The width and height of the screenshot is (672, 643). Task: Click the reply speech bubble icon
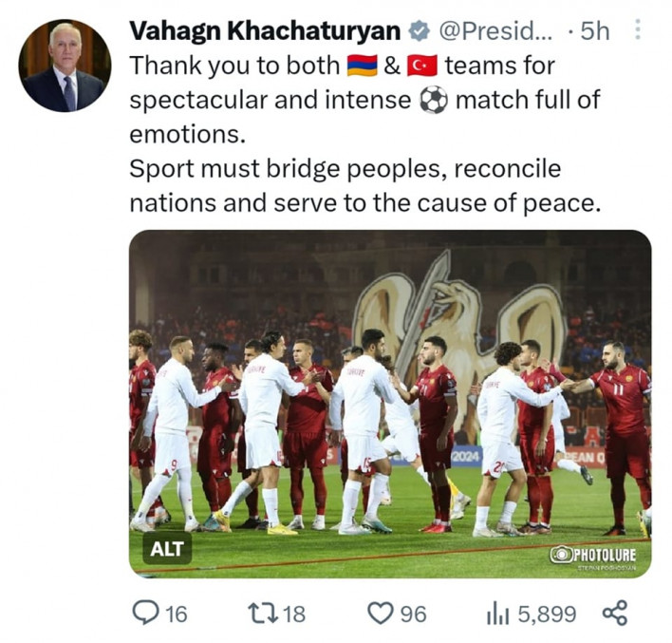point(146,614)
